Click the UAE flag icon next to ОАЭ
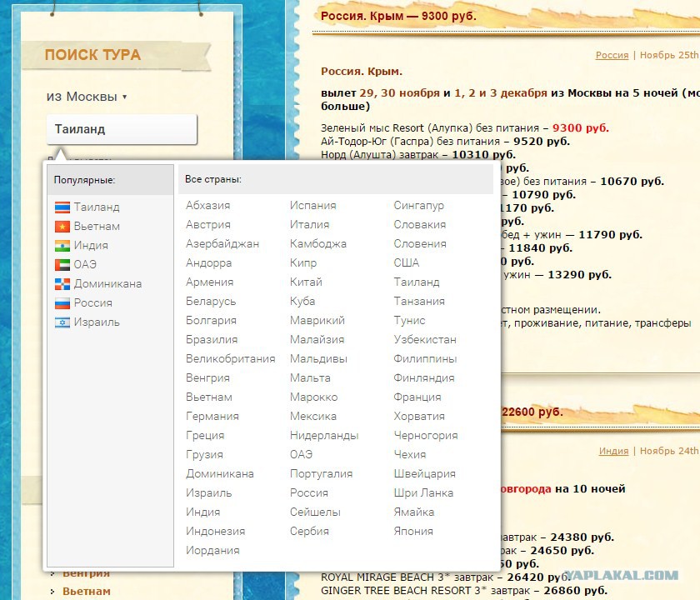Viewport: 700px width, 600px height. click(x=62, y=265)
